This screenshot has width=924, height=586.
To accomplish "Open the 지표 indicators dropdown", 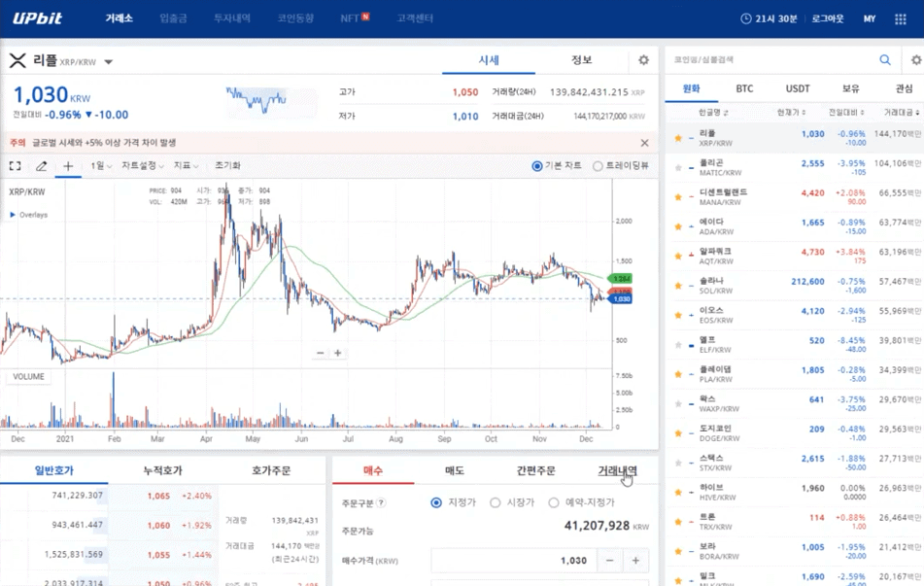I will point(186,166).
